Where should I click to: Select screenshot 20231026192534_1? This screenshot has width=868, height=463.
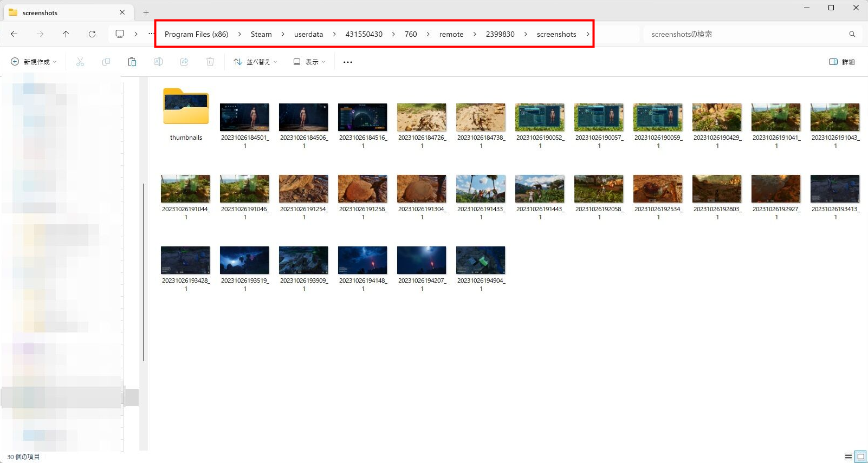[x=658, y=197]
